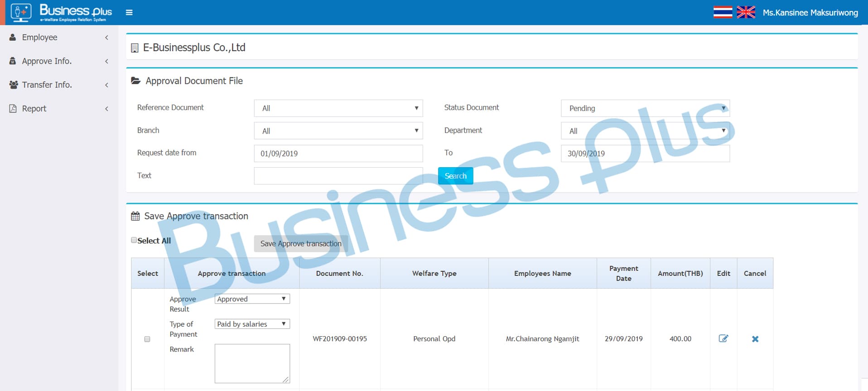Click the Employees Name column header
Screen dimensions: 868x391
542,273
